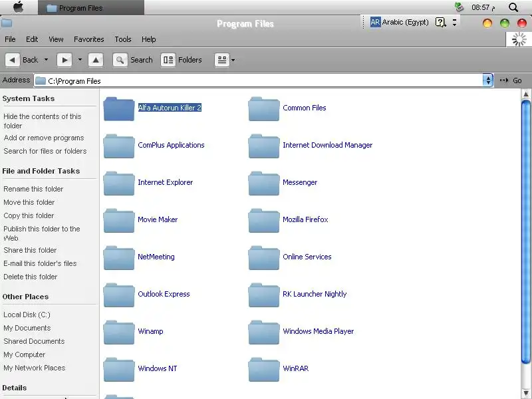Open Local Disk (C:) link
Viewport: 532px width, 399px height.
point(27,315)
